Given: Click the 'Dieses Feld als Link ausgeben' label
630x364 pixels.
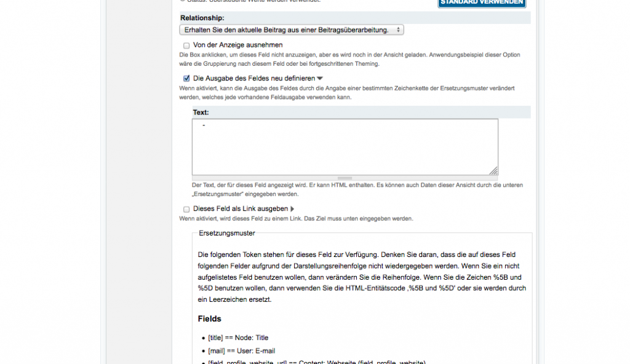Looking at the screenshot, I should [x=240, y=208].
